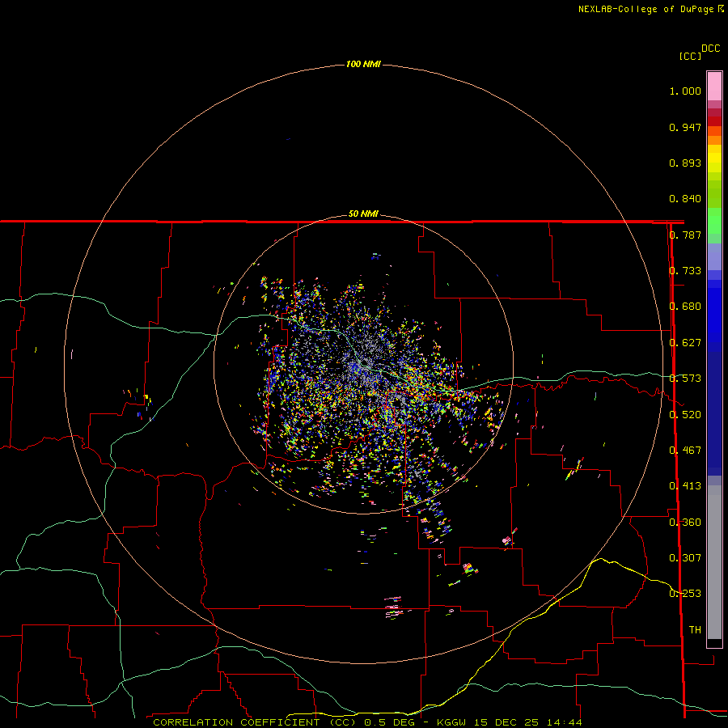Viewport: 728px width, 728px height.
Task: Click the NEXLAB-College of DuPage title text
Action: (645, 9)
